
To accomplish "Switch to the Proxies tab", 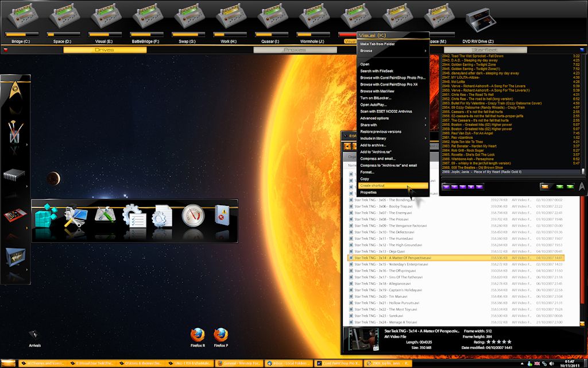I will coord(295,50).
